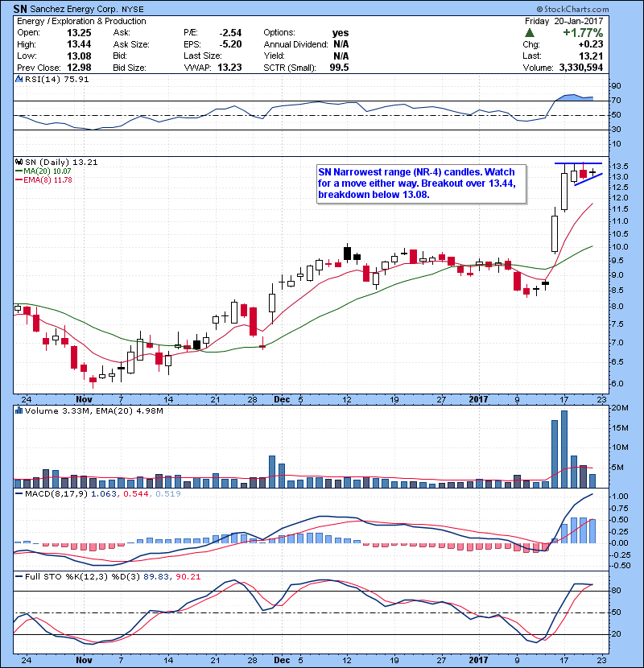Viewport: 644px width, 668px height.
Task: Click the tallest volume bar near Jan 17
Action: click(x=564, y=449)
